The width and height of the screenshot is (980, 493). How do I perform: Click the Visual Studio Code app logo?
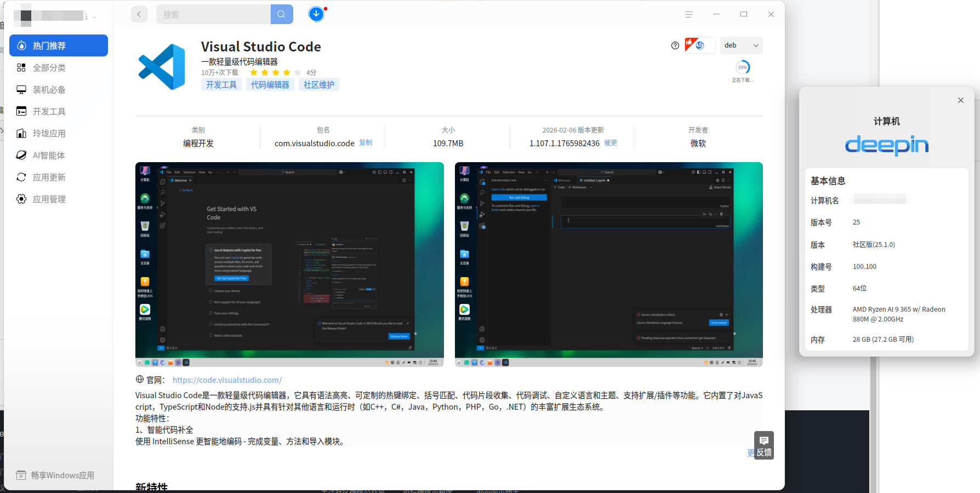click(162, 67)
